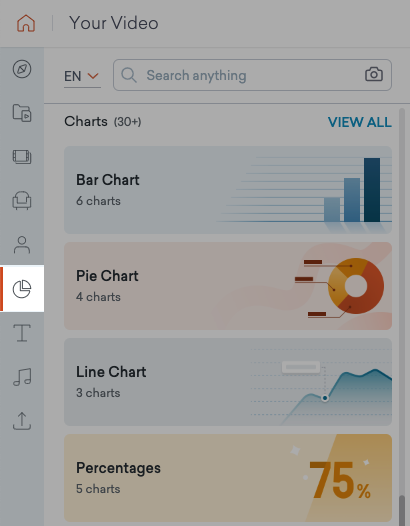Open the text T sidebar icon
410x526 pixels.
(22, 333)
